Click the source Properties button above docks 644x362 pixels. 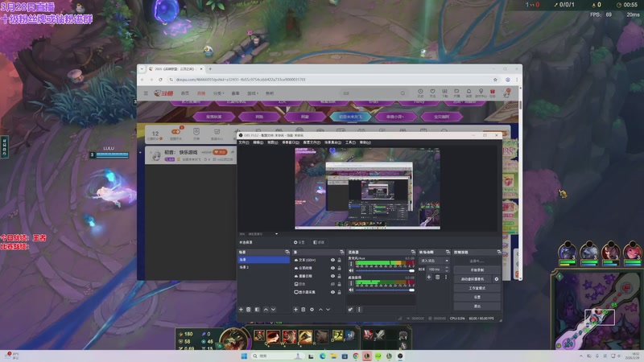click(299, 242)
